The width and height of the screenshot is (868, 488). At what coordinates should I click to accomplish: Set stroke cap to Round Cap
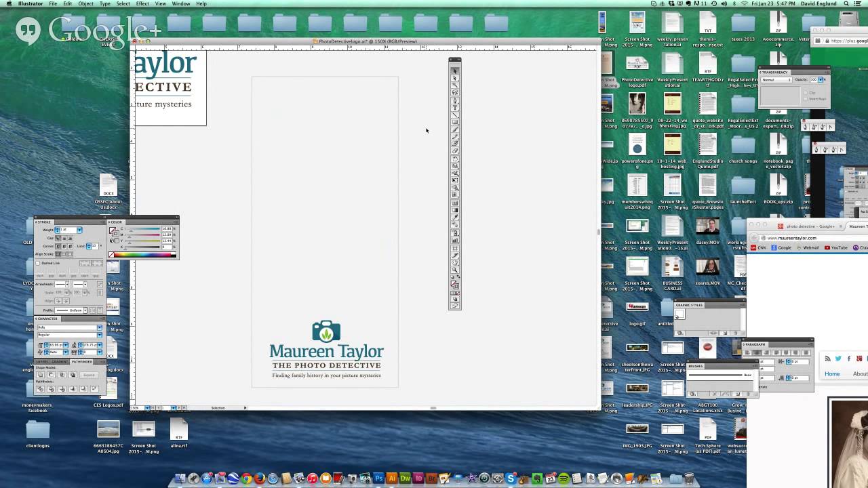tap(63, 238)
